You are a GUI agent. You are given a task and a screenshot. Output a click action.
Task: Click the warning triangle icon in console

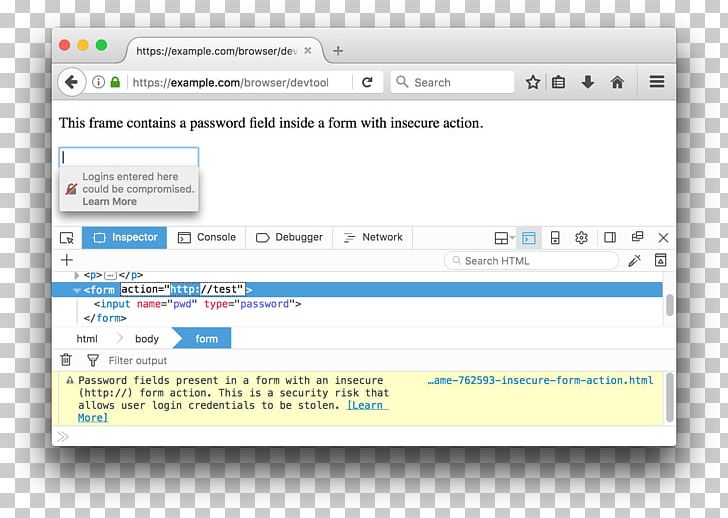click(x=70, y=381)
